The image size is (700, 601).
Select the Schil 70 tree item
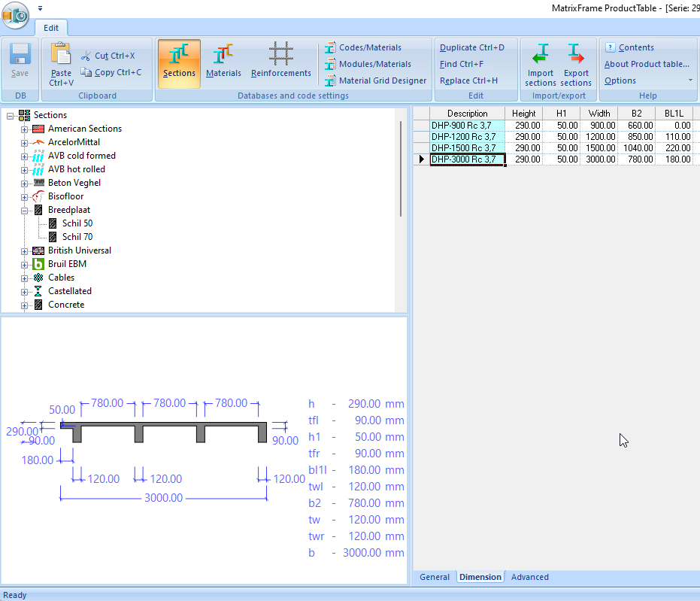77,237
